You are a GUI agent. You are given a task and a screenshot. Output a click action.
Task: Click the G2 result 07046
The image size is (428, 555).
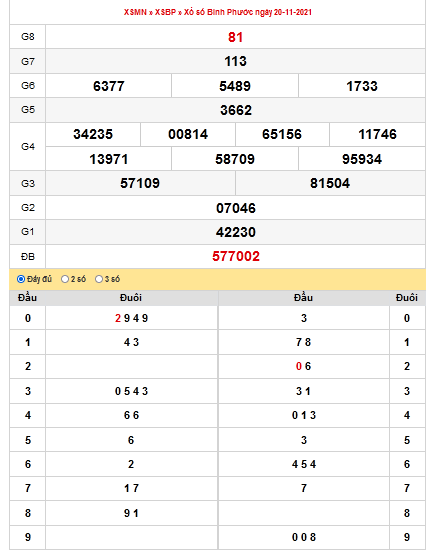(236, 208)
